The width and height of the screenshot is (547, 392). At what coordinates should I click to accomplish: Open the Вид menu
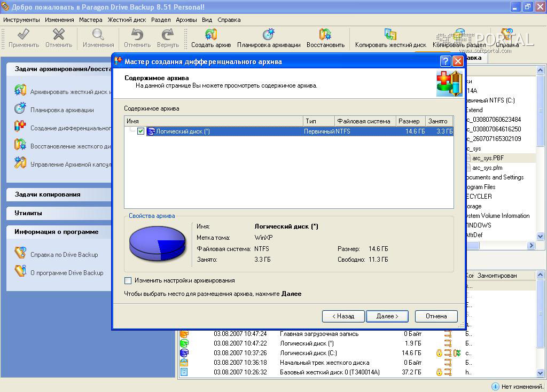tap(207, 20)
